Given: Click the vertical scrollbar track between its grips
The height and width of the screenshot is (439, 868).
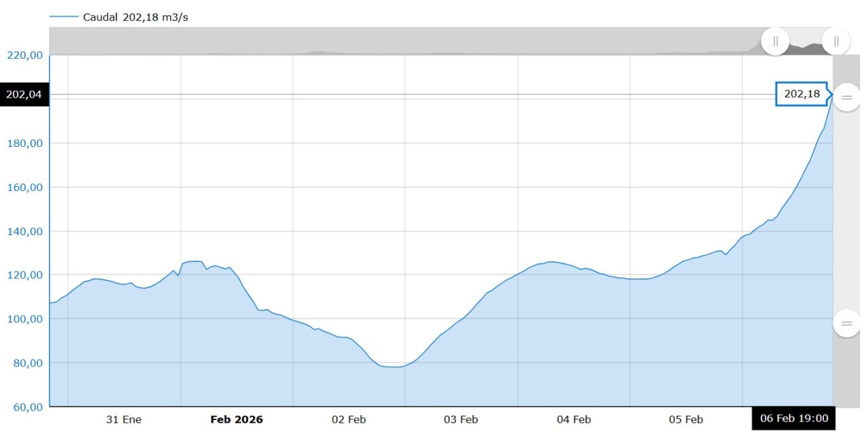Looking at the screenshot, I should 846,210.
